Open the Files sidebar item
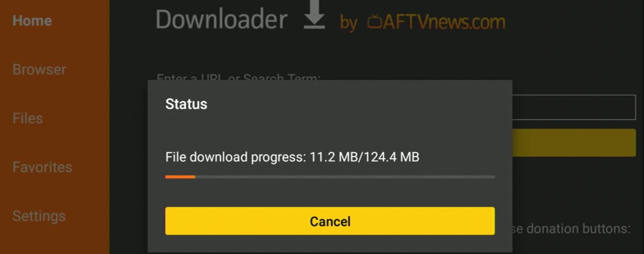Viewport: 644px width, 254px height. click(27, 118)
